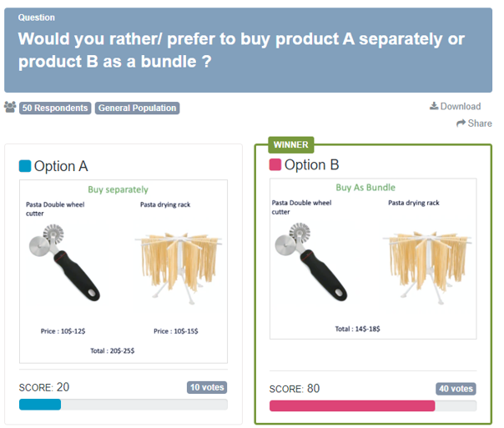Screen dimensions: 504x428
Task: Click Option B pink color square
Action: click(275, 165)
